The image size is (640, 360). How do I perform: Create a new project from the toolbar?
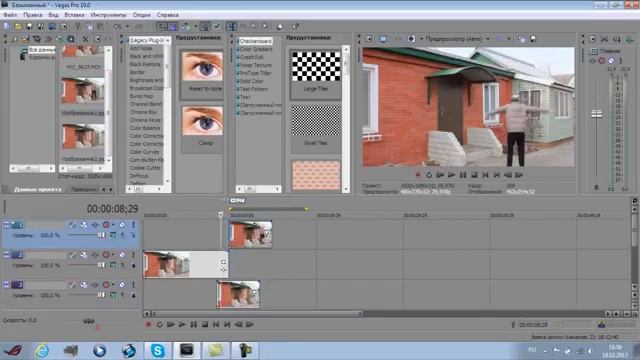(7, 27)
